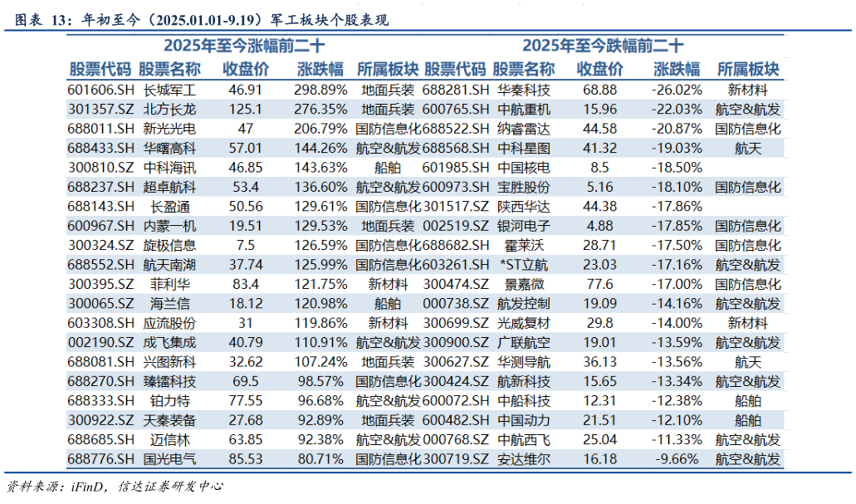The height and width of the screenshot is (504, 856).
Task: Click stock code 688776.SH
Action: (x=100, y=459)
